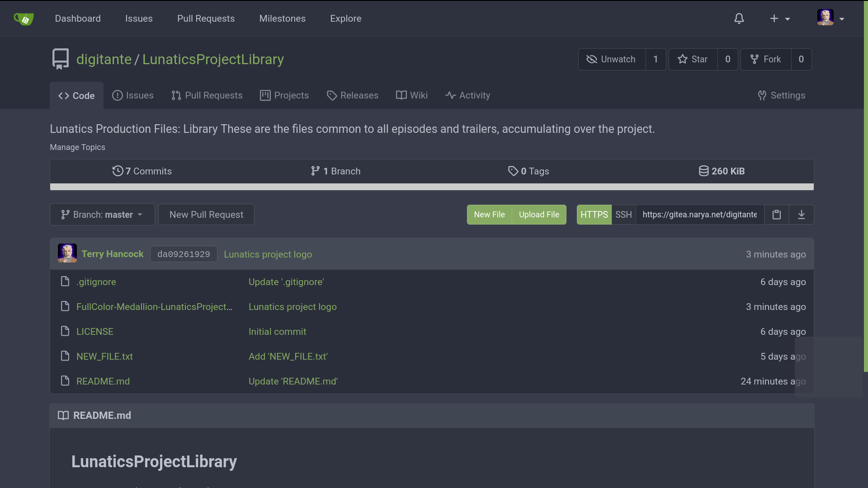Open the notifications bell

point(739,19)
